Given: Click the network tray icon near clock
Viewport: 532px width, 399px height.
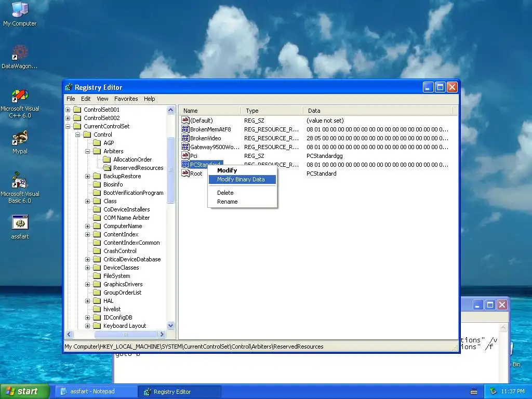Looking at the screenshot, I should point(493,391).
